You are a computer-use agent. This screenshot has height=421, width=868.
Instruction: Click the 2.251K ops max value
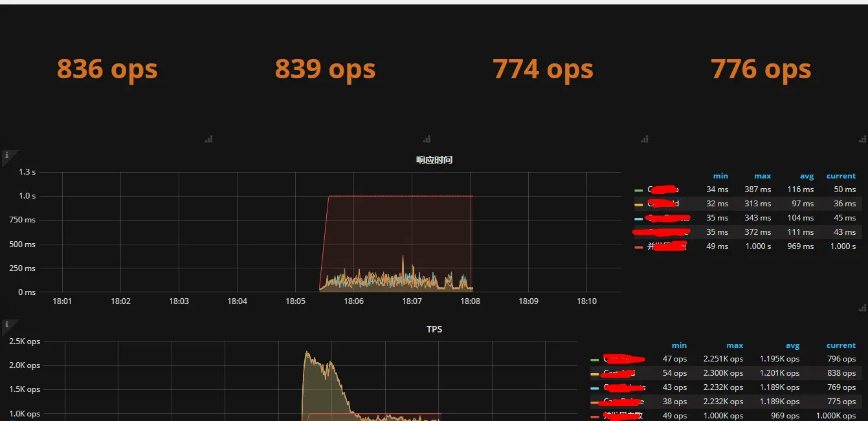(x=723, y=359)
